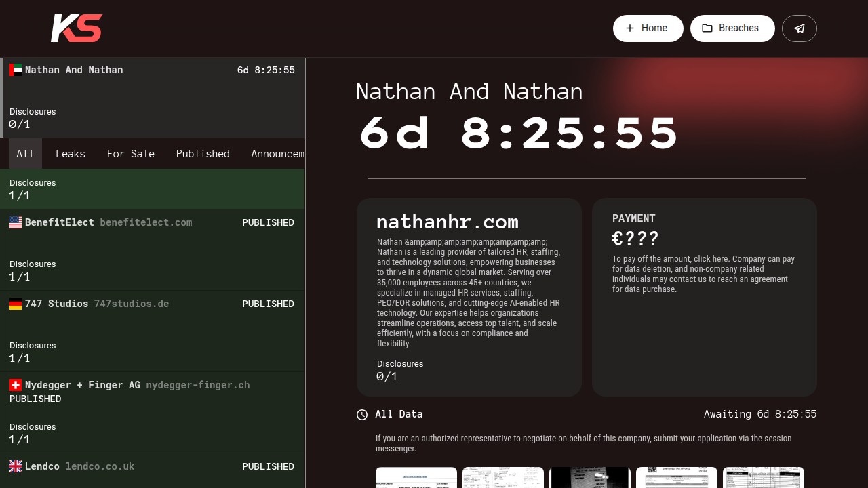Click Disclosures 0/1 in the nathanhr.com card

[400, 370]
